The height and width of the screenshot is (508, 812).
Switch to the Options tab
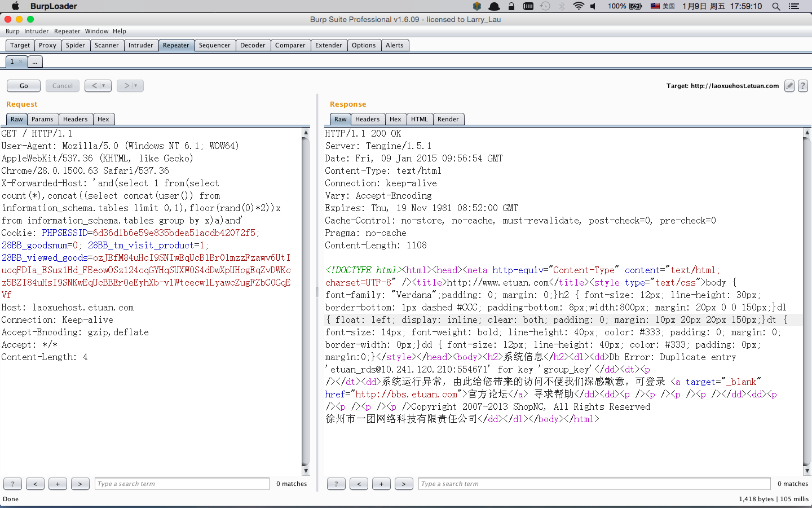coord(364,45)
